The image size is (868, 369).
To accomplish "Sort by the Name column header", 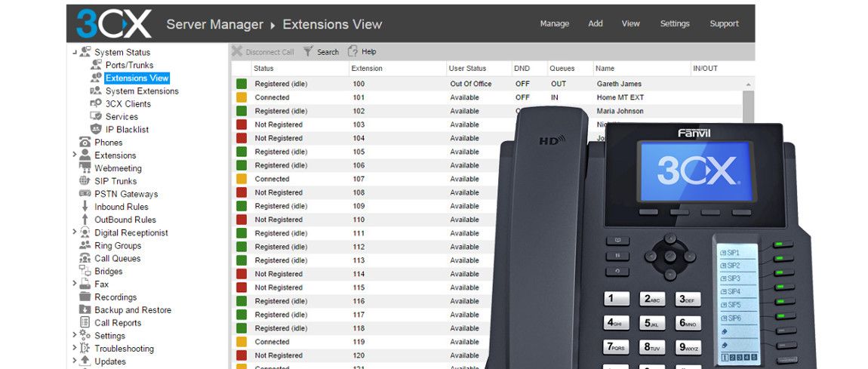I will pos(642,69).
